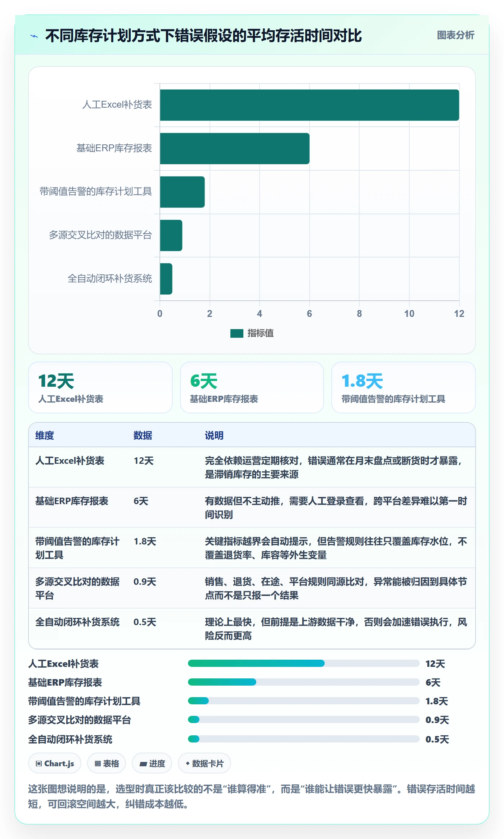Click the 数据 column header
This screenshot has height=839, width=504.
tap(143, 435)
